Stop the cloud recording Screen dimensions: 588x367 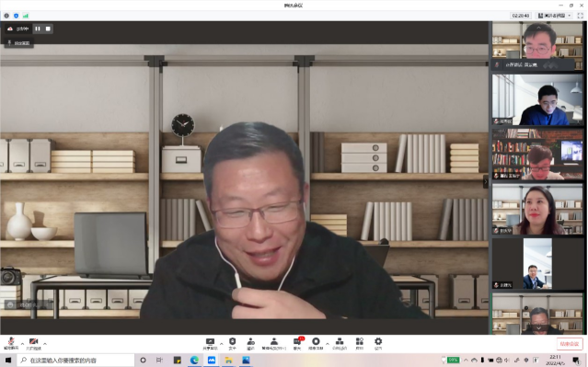pyautogui.click(x=48, y=29)
